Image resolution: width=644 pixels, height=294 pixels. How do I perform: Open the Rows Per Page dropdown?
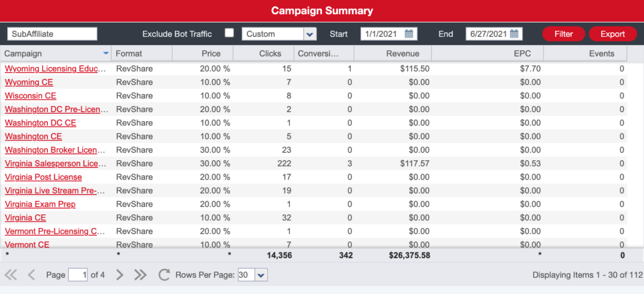[x=261, y=275]
